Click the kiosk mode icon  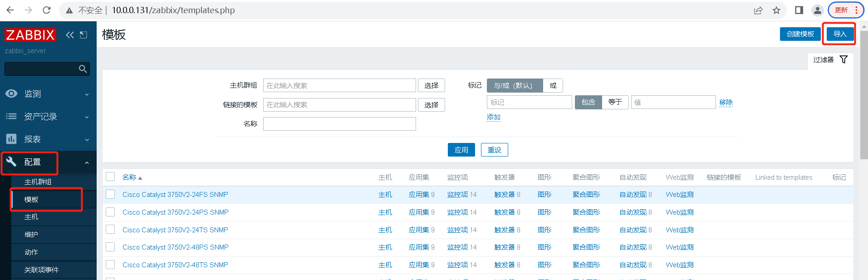point(83,35)
